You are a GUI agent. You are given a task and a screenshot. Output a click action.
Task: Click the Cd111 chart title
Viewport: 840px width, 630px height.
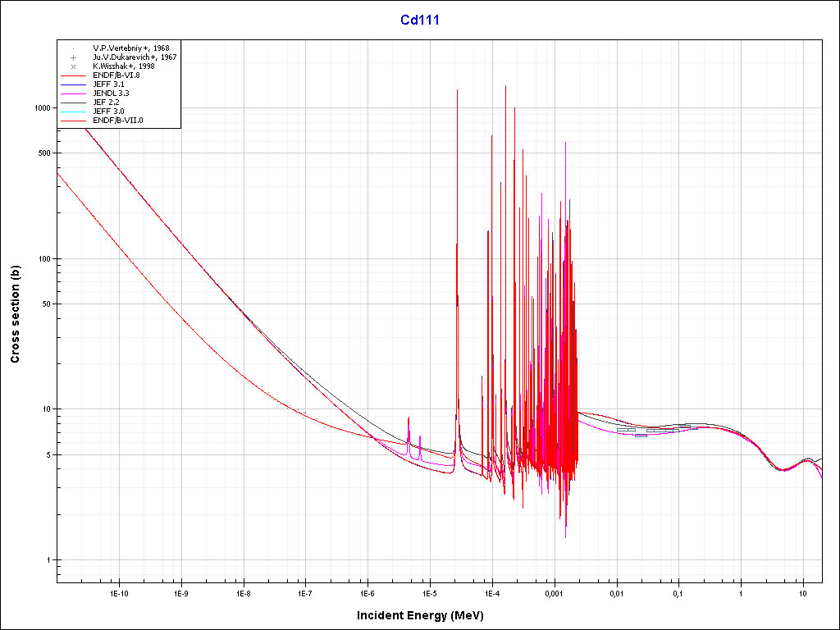coord(419,21)
